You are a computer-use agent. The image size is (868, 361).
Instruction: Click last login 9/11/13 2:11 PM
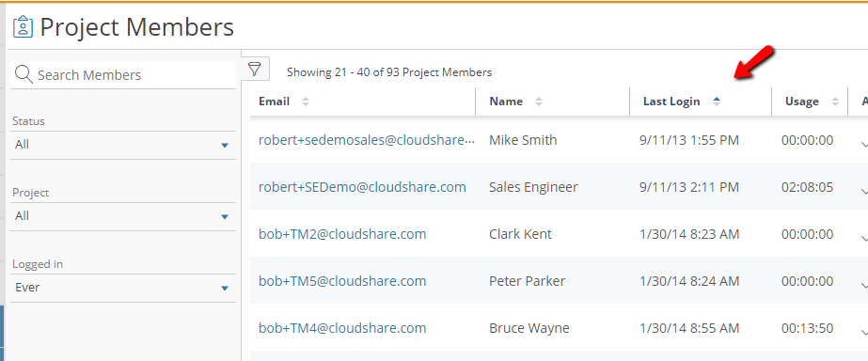tap(689, 187)
